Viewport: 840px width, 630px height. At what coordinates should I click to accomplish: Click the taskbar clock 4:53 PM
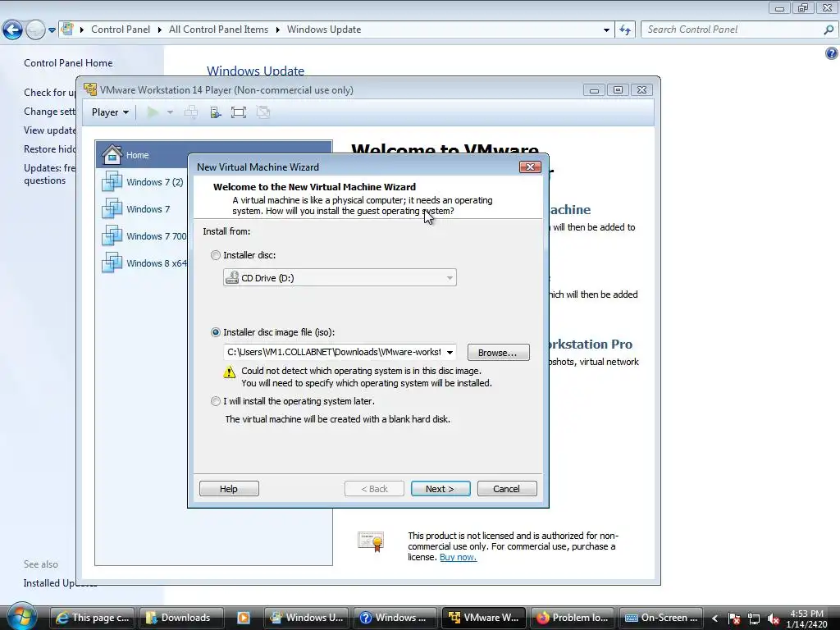coord(806,619)
